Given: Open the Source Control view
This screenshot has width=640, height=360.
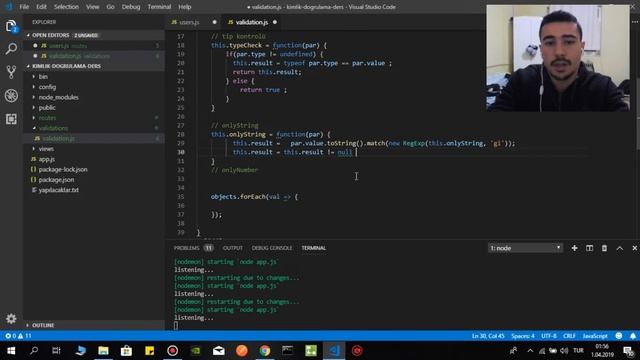Looking at the screenshot, I should [x=11, y=72].
